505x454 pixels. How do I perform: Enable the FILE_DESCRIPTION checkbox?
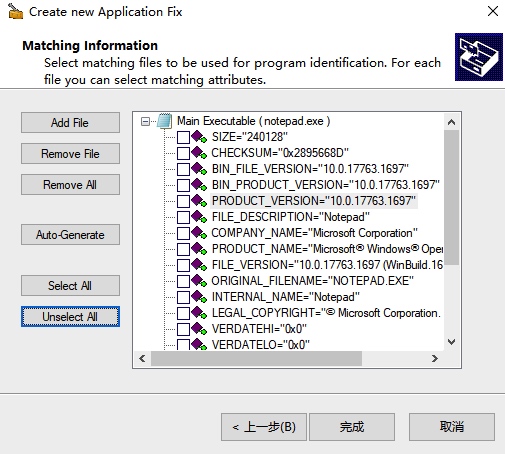[x=183, y=217]
